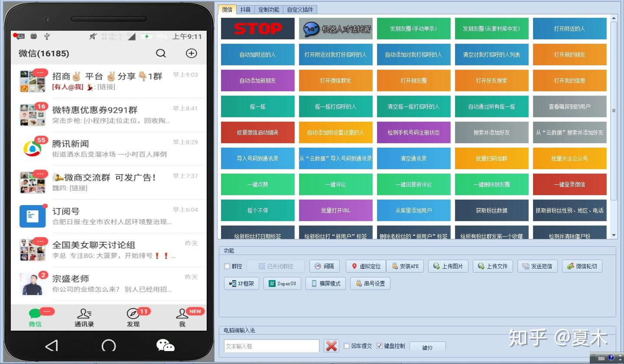Click the 批量扫码加群 tile
The width and height of the screenshot is (624, 364).
pos(492,158)
